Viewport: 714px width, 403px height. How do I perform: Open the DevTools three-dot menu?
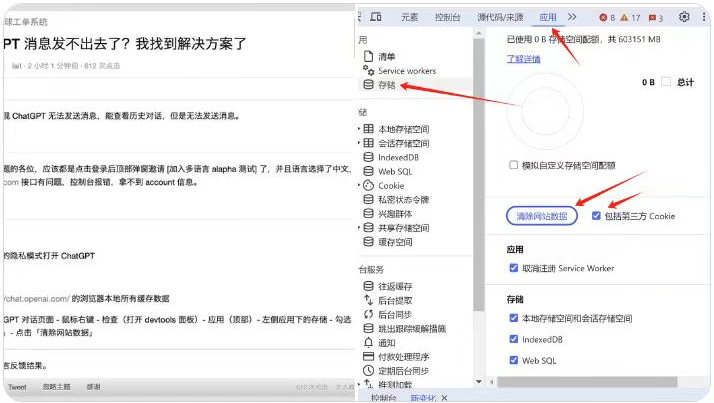pyautogui.click(x=704, y=17)
